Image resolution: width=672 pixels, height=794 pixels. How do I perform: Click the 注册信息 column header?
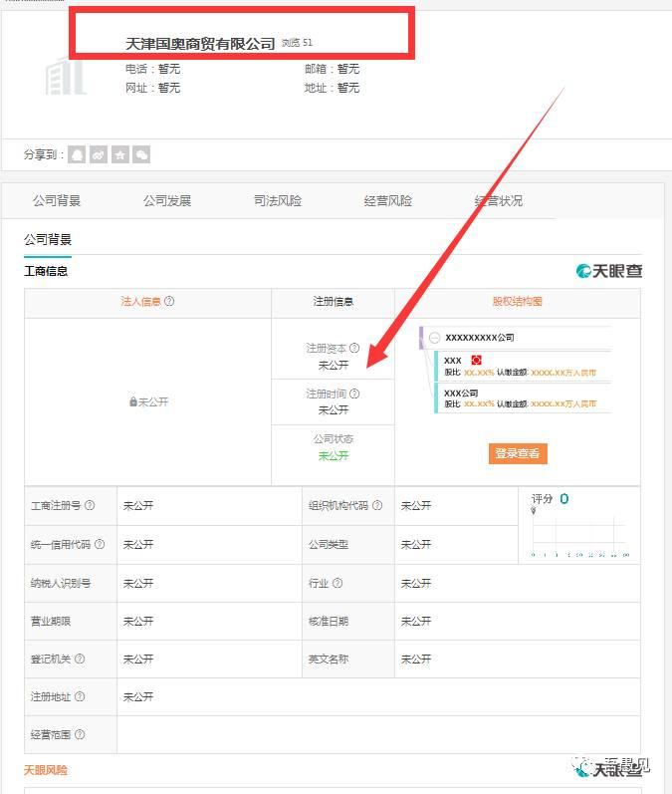tap(333, 301)
